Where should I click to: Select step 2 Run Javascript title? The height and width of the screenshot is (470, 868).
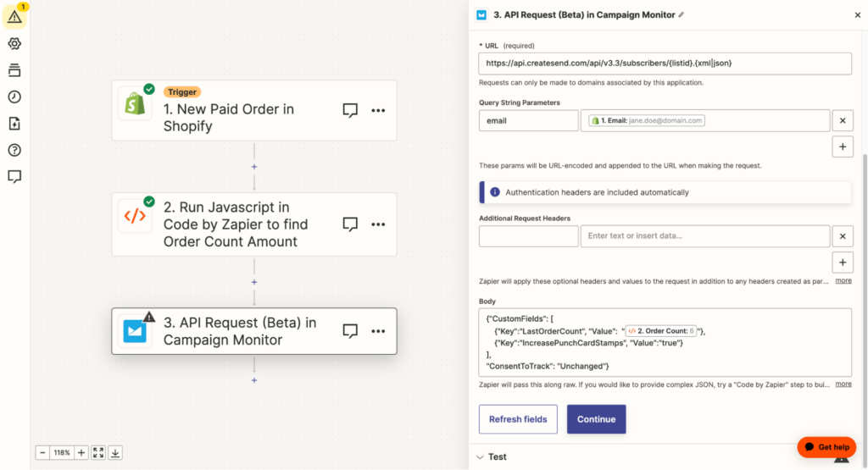236,224
